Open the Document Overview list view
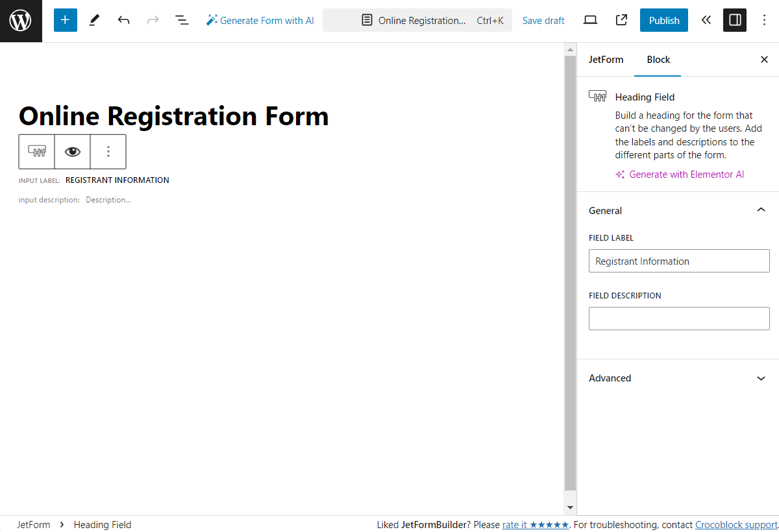 click(182, 20)
